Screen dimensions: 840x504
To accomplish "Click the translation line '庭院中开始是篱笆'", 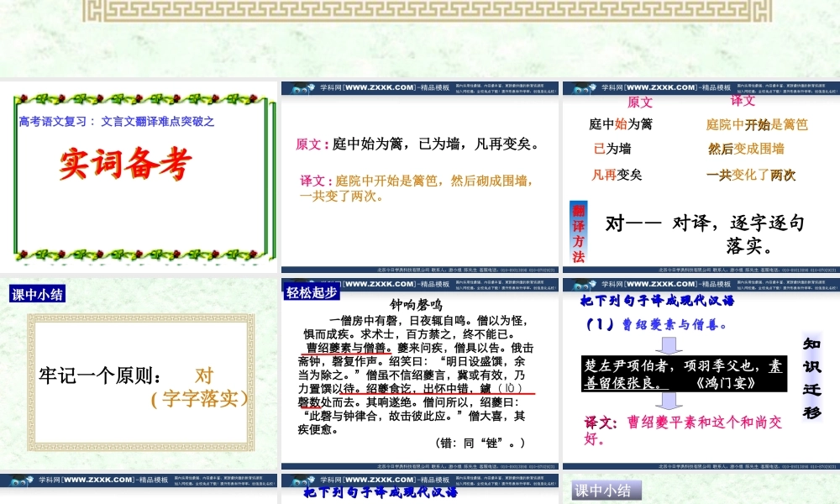I will [x=757, y=125].
